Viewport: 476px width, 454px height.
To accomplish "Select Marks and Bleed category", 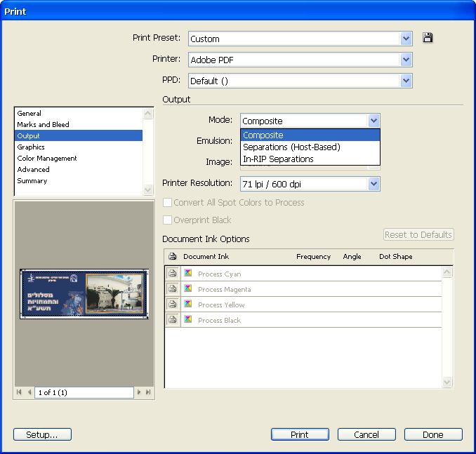I will (x=43, y=125).
